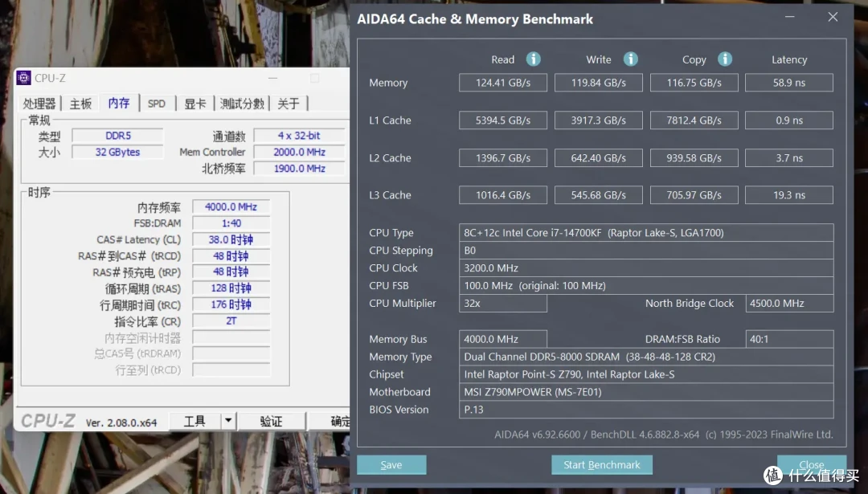Minimize the AIDA64 benchmark window
Image resolution: width=868 pixels, height=494 pixels.
click(790, 17)
